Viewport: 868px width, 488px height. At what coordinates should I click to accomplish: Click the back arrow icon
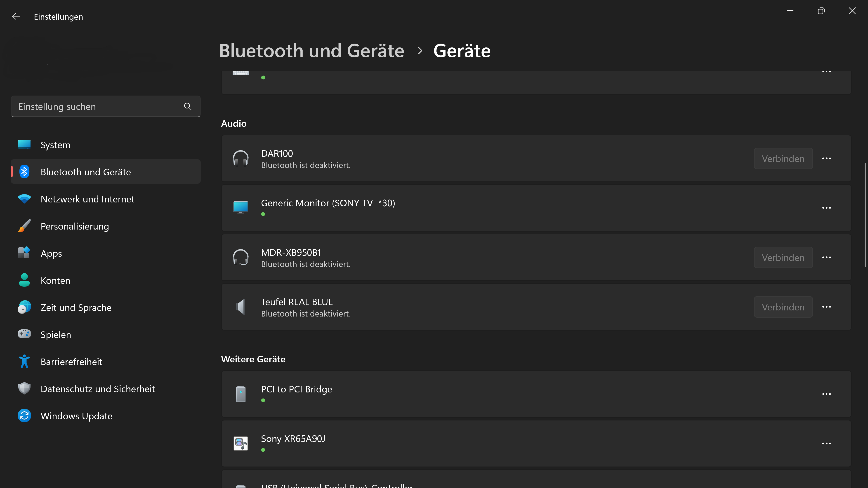click(16, 16)
